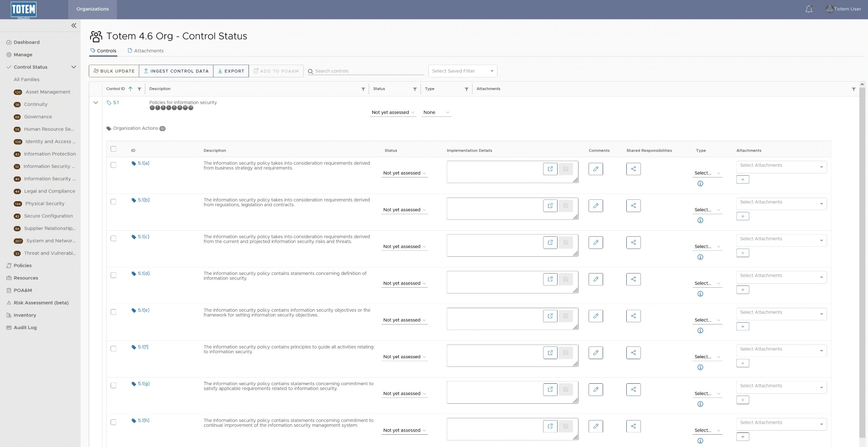Viewport: 868px width, 447px height.
Task: Open the Not yet assessed status dropdown for 5.1[e]
Action: pos(404,320)
